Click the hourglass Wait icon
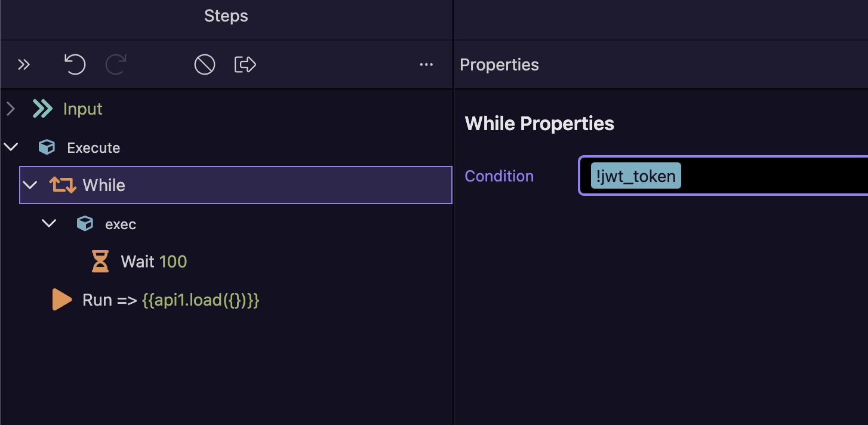Viewport: 868px width, 425px height. tap(100, 261)
